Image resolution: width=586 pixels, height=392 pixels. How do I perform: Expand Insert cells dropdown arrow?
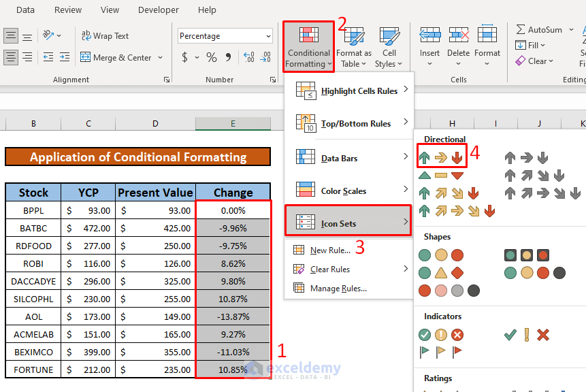[x=429, y=64]
